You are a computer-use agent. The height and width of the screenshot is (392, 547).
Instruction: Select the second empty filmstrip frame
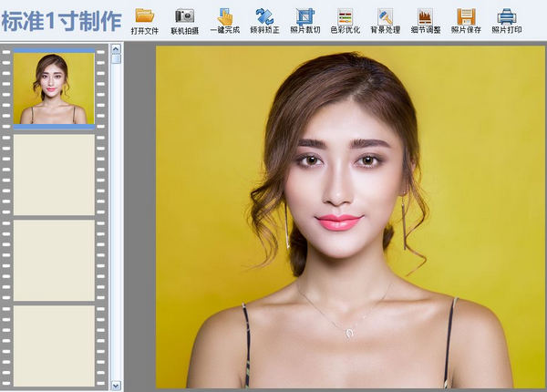tap(54, 175)
